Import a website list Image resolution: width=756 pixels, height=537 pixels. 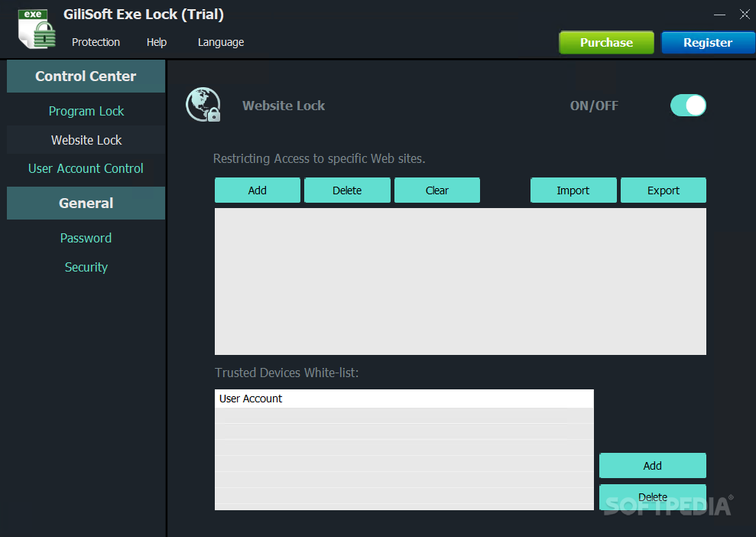pyautogui.click(x=573, y=190)
